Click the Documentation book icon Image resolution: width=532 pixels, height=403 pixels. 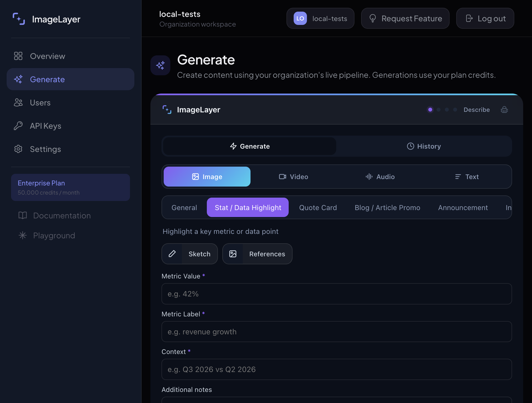pyautogui.click(x=23, y=215)
